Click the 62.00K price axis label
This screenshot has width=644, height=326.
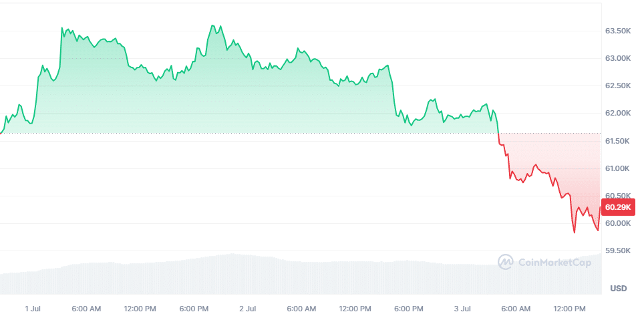coord(618,113)
